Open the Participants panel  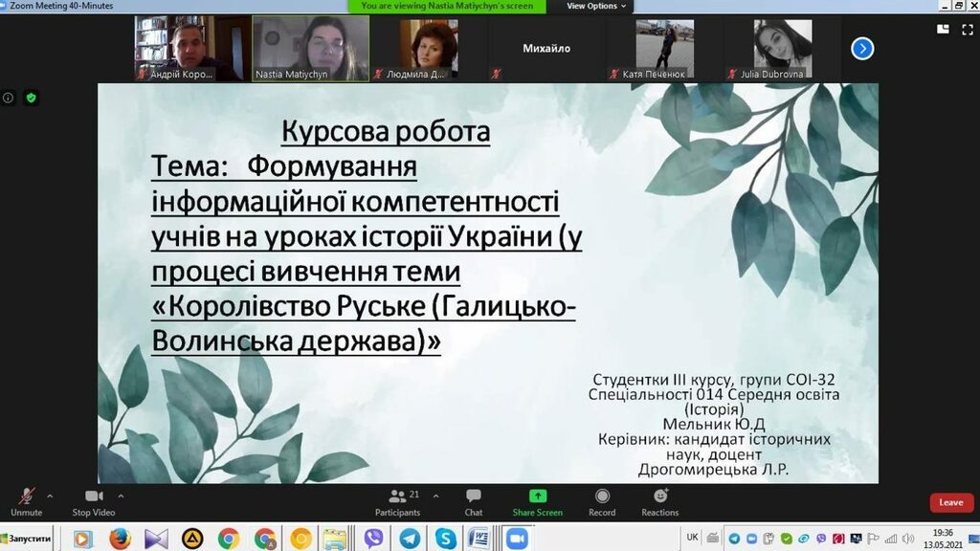tap(397, 500)
